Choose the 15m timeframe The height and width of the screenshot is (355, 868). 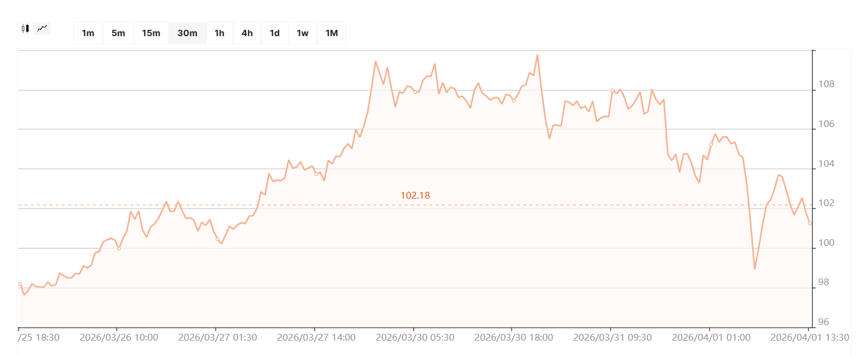click(151, 33)
